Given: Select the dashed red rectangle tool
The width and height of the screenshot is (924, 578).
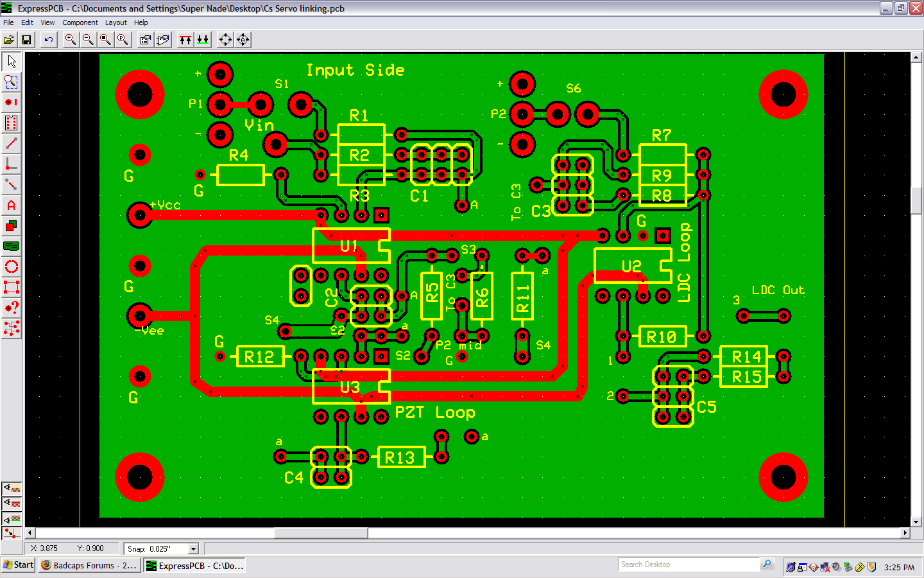Looking at the screenshot, I should (x=12, y=288).
